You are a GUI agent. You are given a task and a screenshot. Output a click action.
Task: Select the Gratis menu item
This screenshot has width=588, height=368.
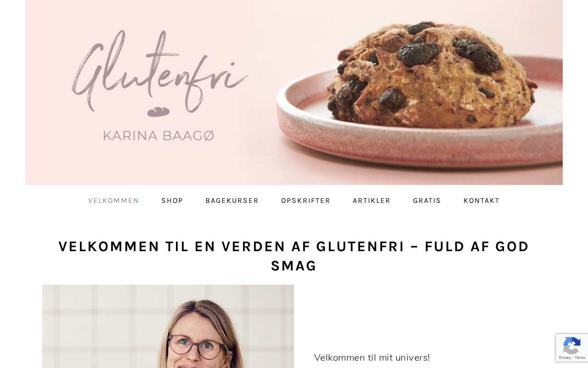tap(427, 201)
